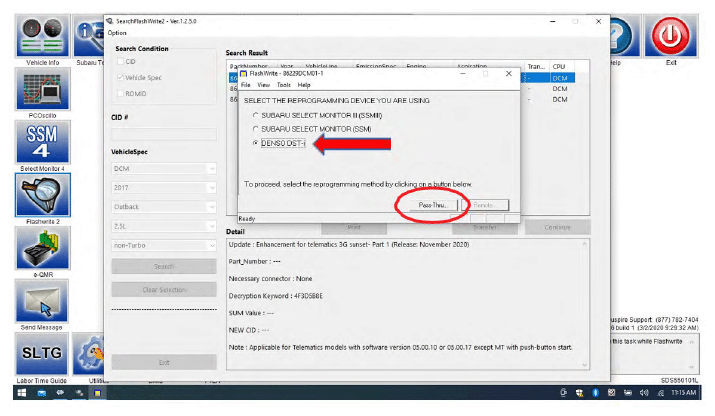Click the Pass-Thru button
Viewport: 715px width, 416px height.
click(433, 205)
